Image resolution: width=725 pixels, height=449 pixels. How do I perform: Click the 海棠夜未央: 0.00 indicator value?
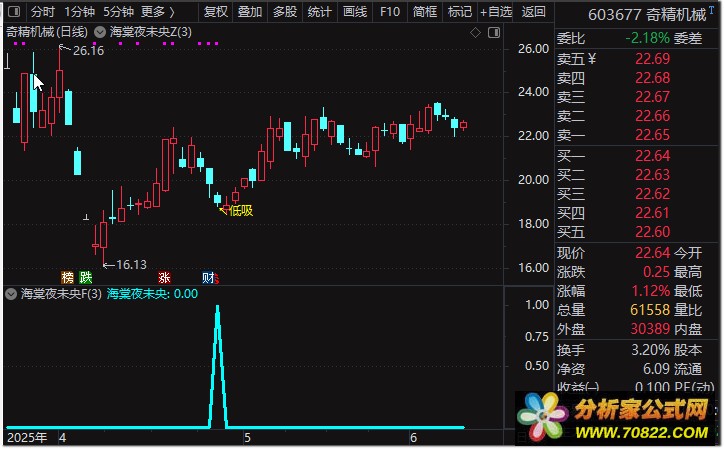tap(152, 294)
